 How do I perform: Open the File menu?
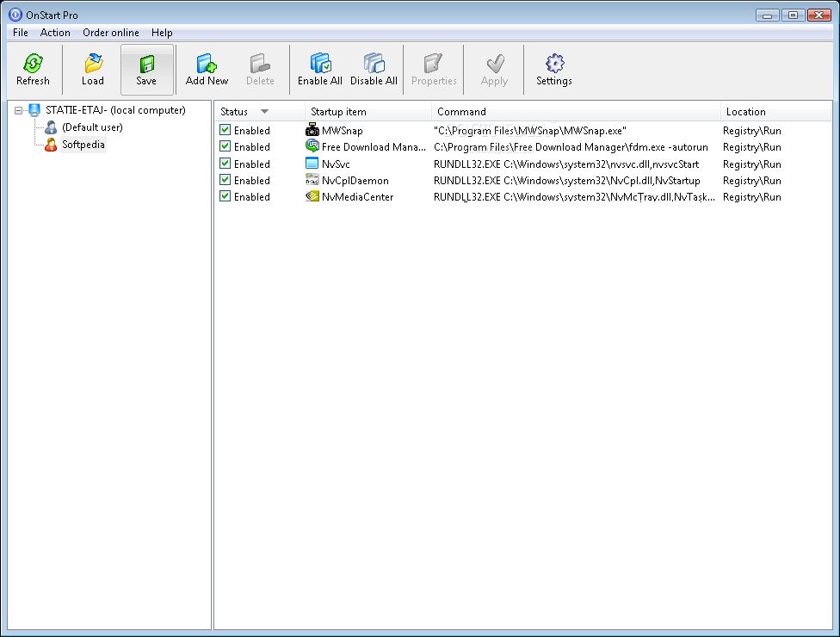[x=21, y=33]
